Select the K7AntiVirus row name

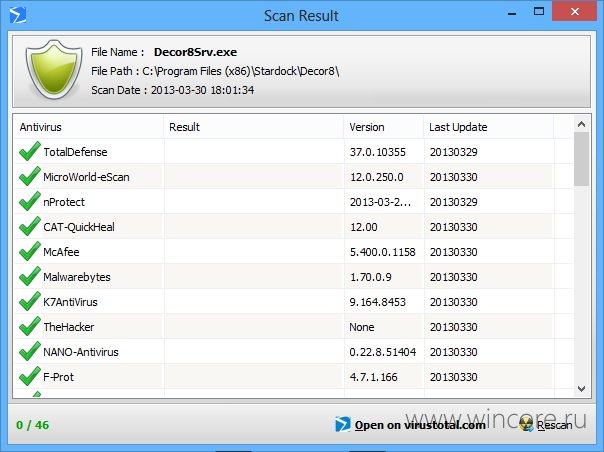[x=70, y=302]
